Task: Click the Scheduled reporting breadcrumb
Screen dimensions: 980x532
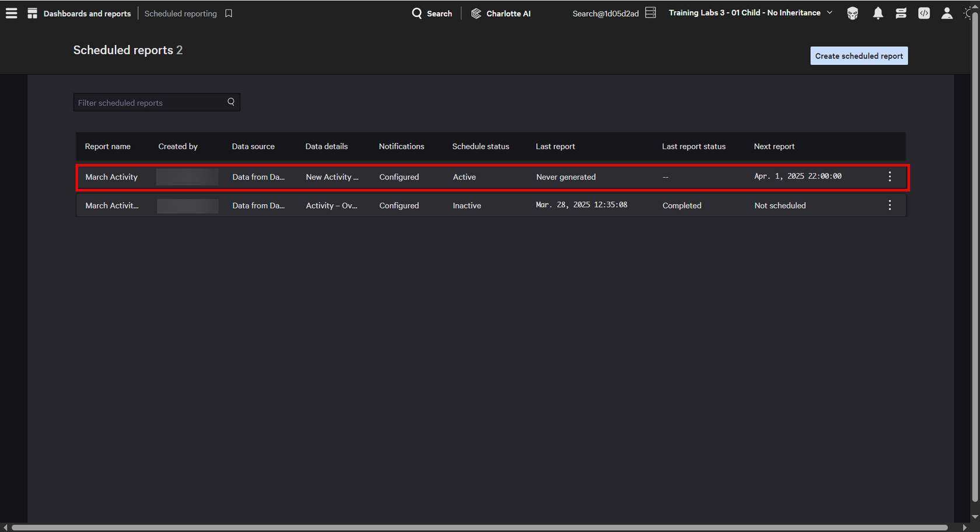Action: (x=180, y=13)
